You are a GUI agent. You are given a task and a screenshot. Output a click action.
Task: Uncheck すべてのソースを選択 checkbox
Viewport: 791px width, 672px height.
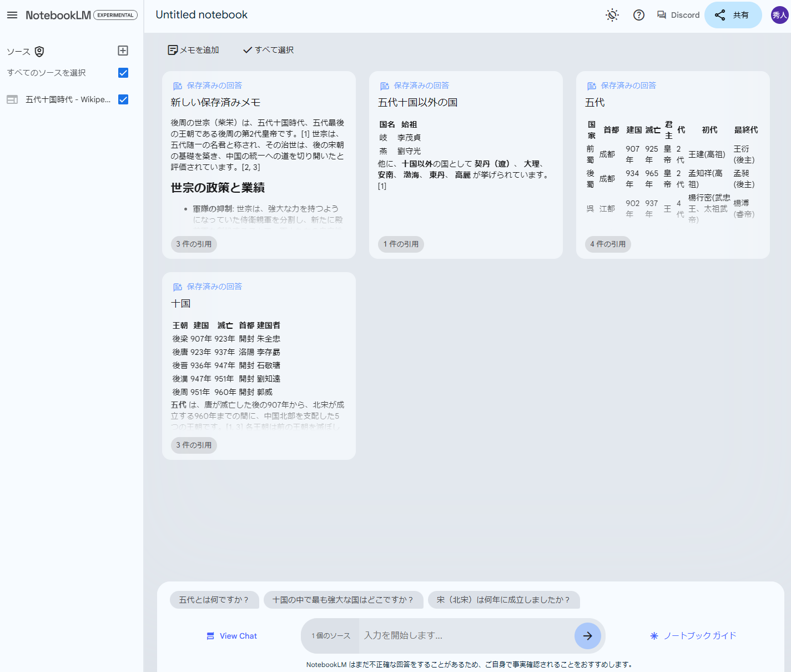pyautogui.click(x=123, y=73)
